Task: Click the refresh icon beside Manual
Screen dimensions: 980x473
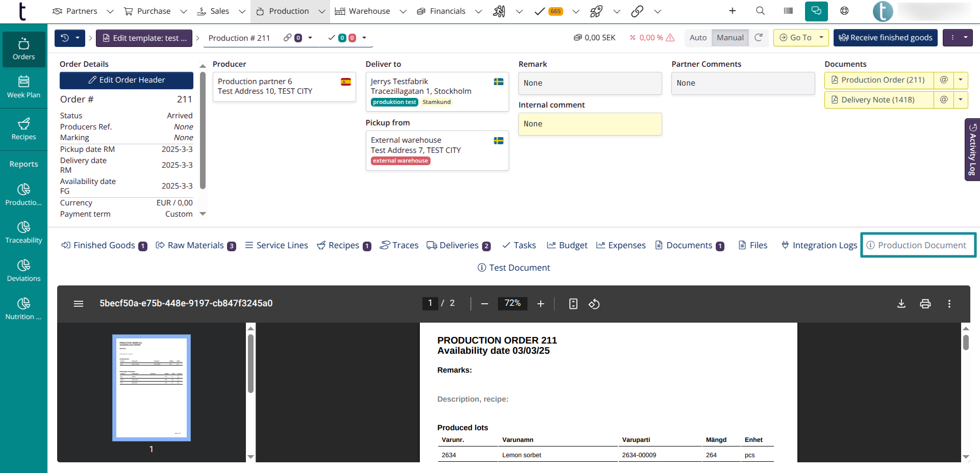Action: point(759,38)
